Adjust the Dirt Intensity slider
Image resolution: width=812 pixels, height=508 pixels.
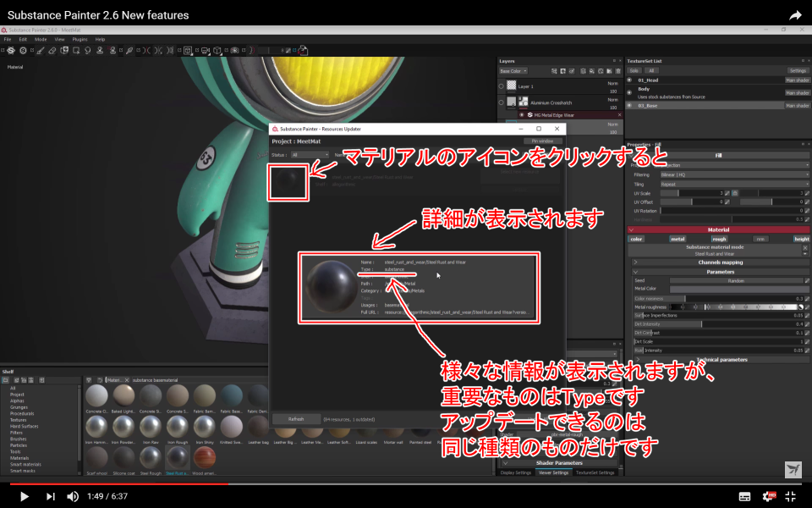pyautogui.click(x=718, y=324)
